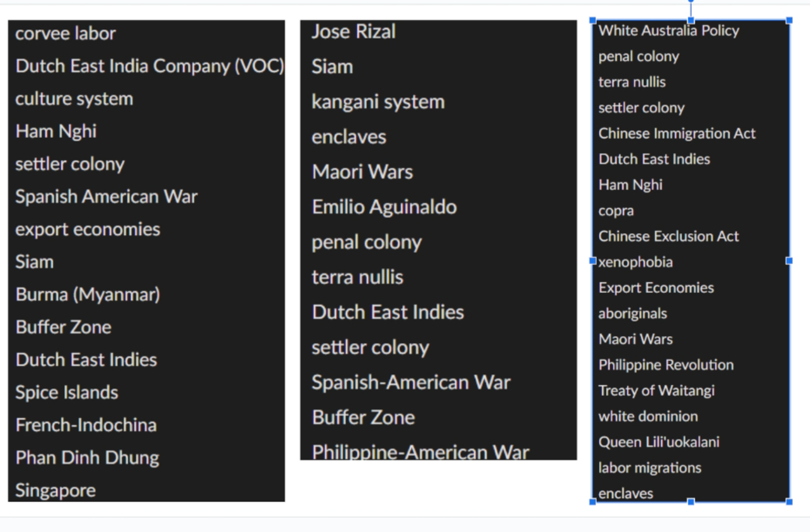Click the top-right corner resize handle
This screenshot has width=810, height=532.
click(789, 20)
